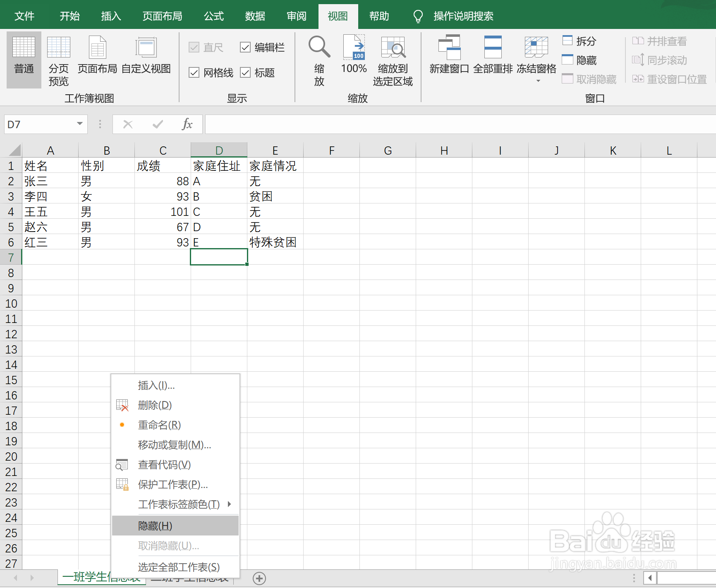Viewport: 716px width, 588px height.
Task: Select row 7 header
Action: [11, 257]
